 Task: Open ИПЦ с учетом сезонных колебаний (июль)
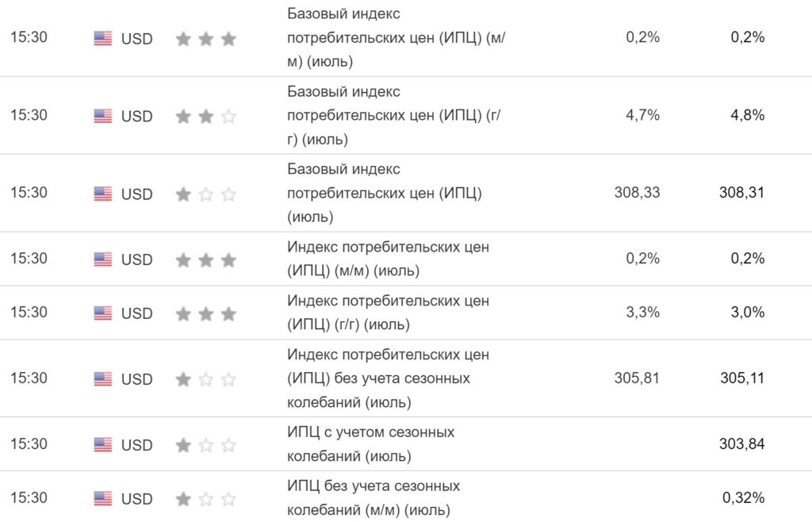tap(370, 444)
